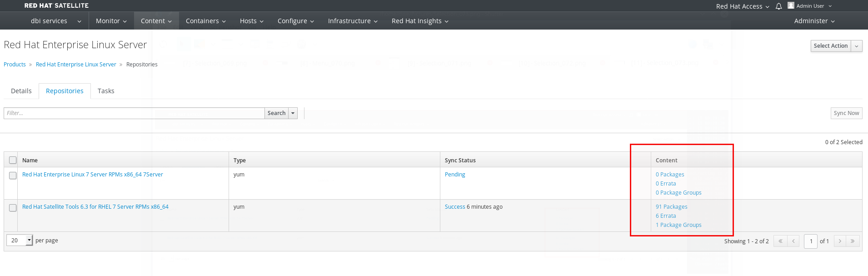This screenshot has width=868, height=276.
Task: Go to next page arrow icon
Action: tap(840, 241)
